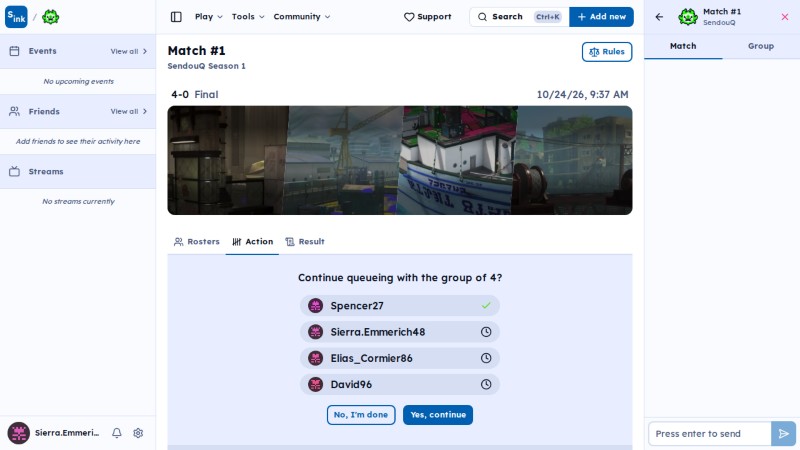The width and height of the screenshot is (800, 450).
Task: Click the first stage thumbnail in banner
Action: click(x=228, y=160)
